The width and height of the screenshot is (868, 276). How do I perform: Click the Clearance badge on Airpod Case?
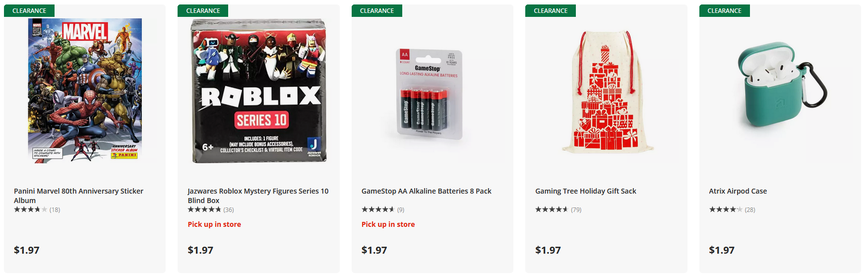coord(724,10)
